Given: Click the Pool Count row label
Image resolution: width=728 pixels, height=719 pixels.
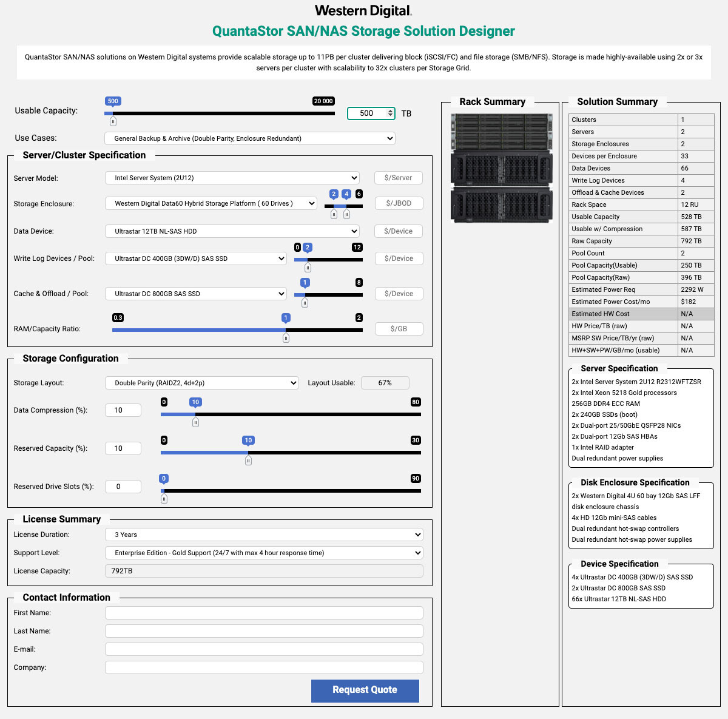Looking at the screenshot, I should 588,253.
